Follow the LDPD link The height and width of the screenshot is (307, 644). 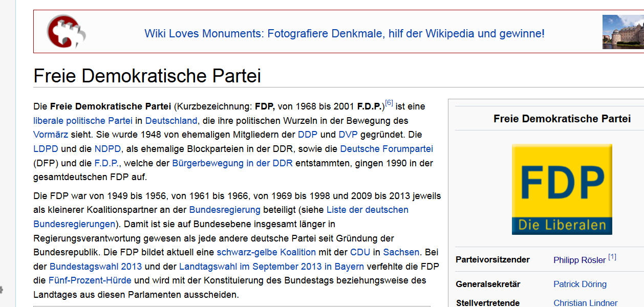[46, 149]
